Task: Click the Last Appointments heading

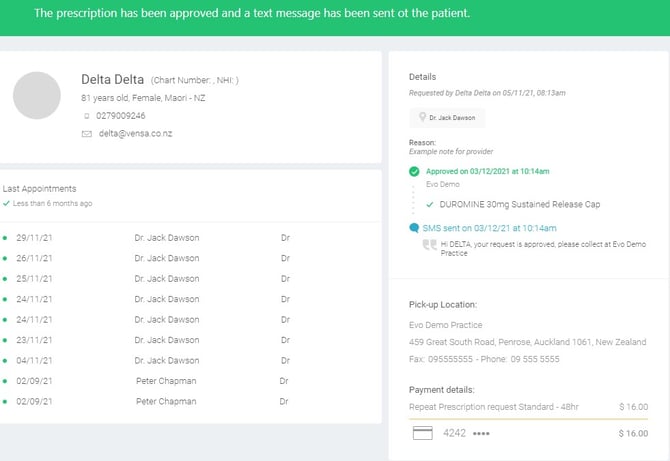Action: click(39, 189)
